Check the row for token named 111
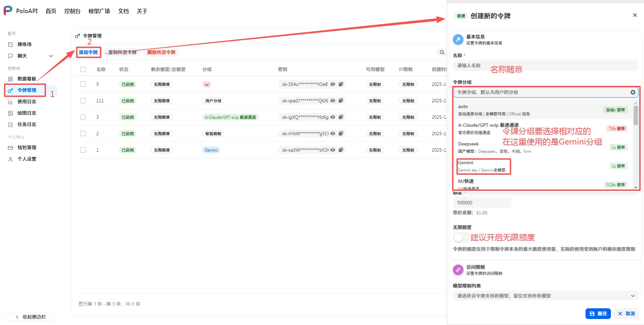 click(x=83, y=101)
